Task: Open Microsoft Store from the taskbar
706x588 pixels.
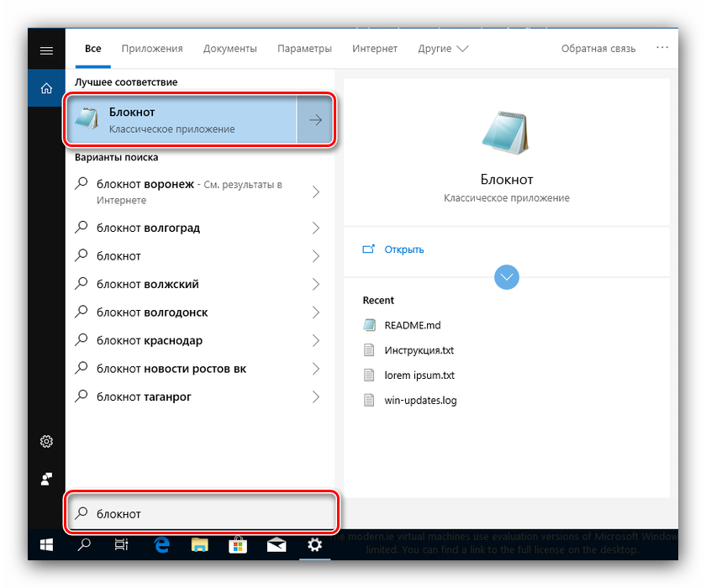Action: coord(239,545)
